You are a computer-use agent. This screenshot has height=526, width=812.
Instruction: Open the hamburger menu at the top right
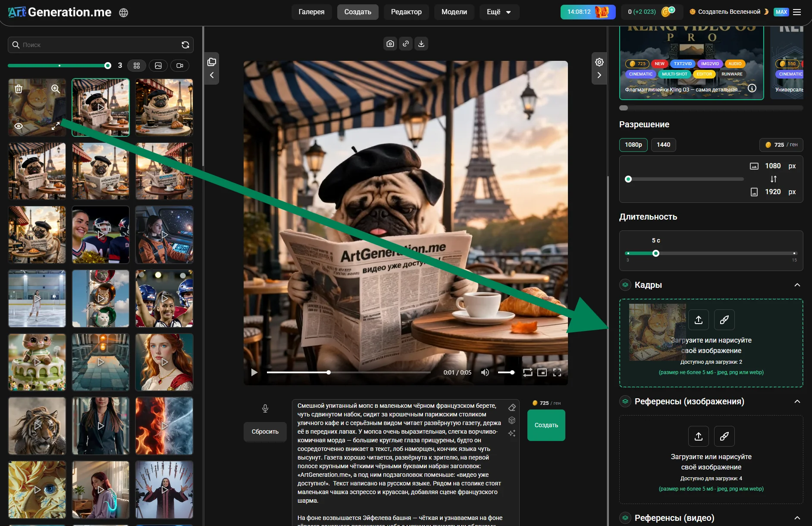point(797,12)
